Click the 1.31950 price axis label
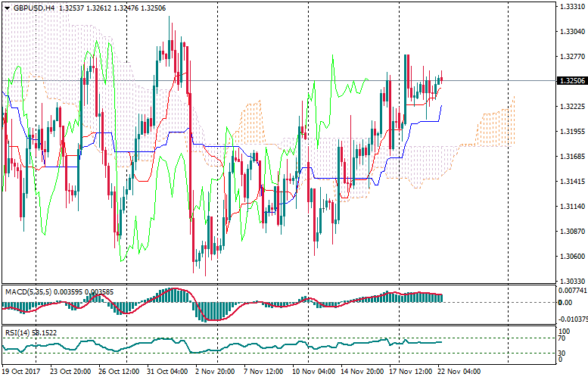 [571, 132]
